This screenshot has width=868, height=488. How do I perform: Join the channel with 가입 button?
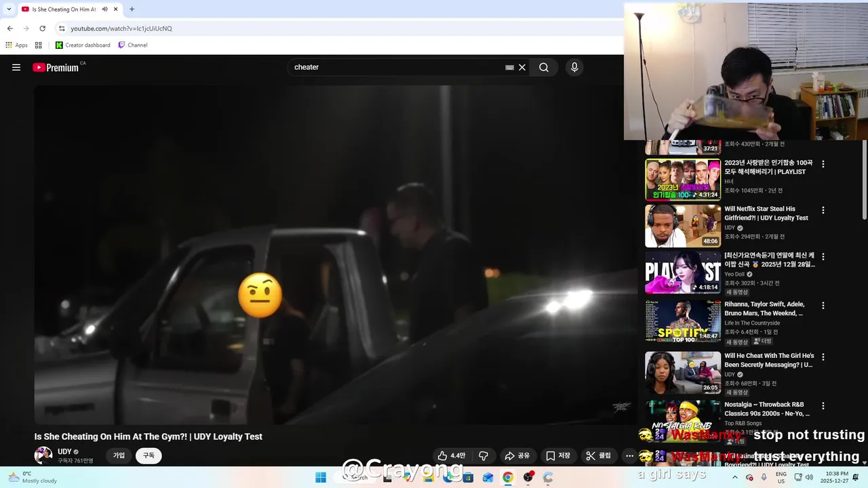coord(119,455)
